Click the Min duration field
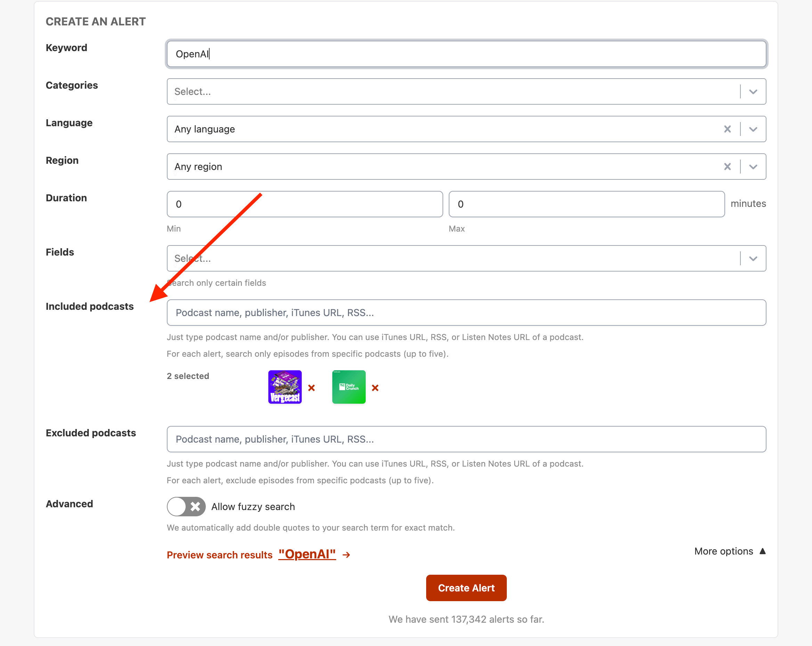The image size is (812, 646). (x=305, y=204)
